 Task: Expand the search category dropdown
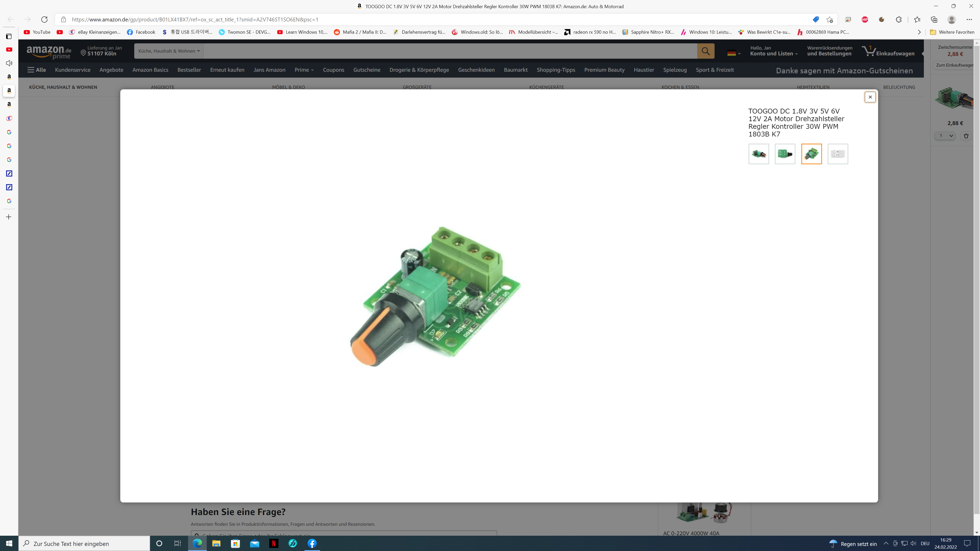point(169,51)
